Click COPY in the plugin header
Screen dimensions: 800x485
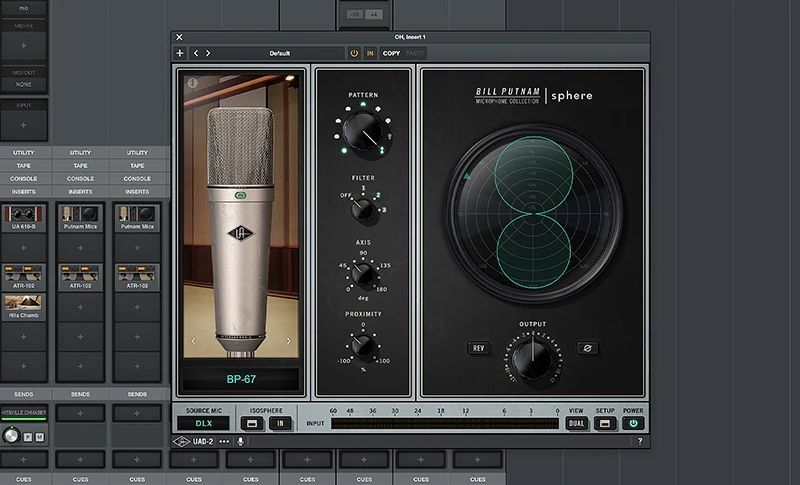[x=391, y=53]
